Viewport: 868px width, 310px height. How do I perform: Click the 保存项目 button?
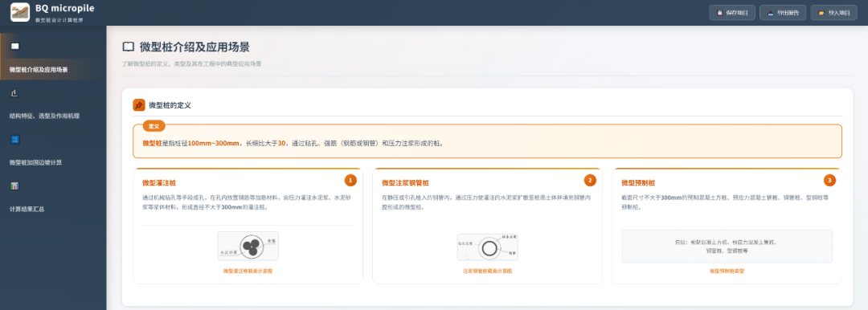[x=732, y=13]
